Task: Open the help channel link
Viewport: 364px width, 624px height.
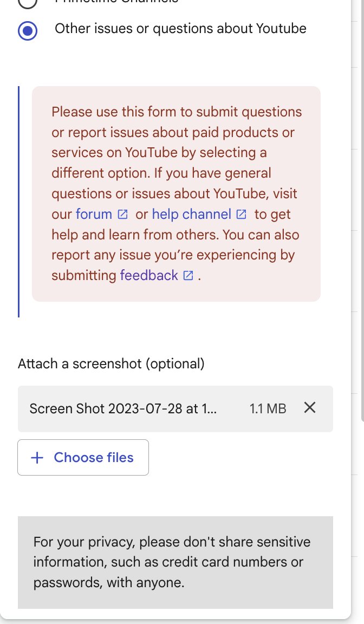Action: [191, 214]
